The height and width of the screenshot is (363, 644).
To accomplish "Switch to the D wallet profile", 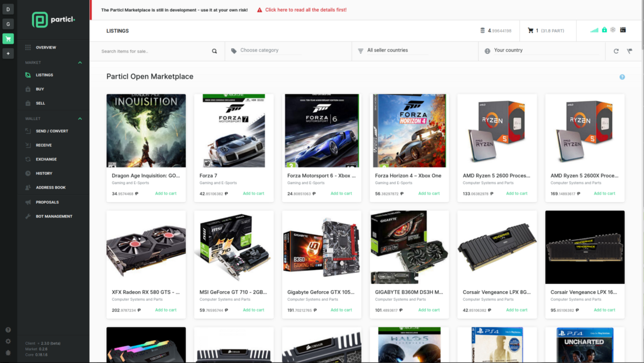I will [x=8, y=10].
